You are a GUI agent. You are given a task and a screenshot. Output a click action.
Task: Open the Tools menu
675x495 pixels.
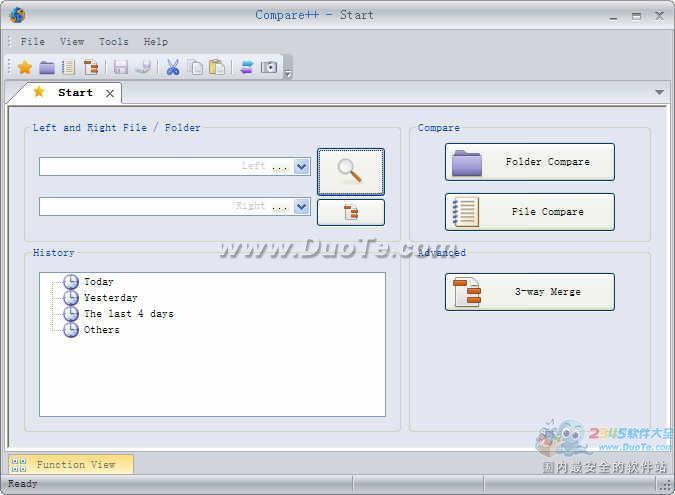click(x=114, y=42)
